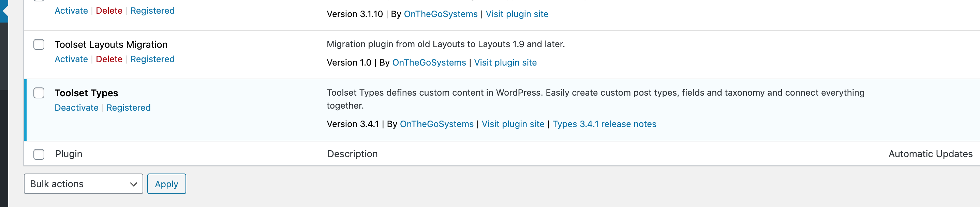Click the Apply button
The width and height of the screenshot is (980, 207).
(167, 184)
